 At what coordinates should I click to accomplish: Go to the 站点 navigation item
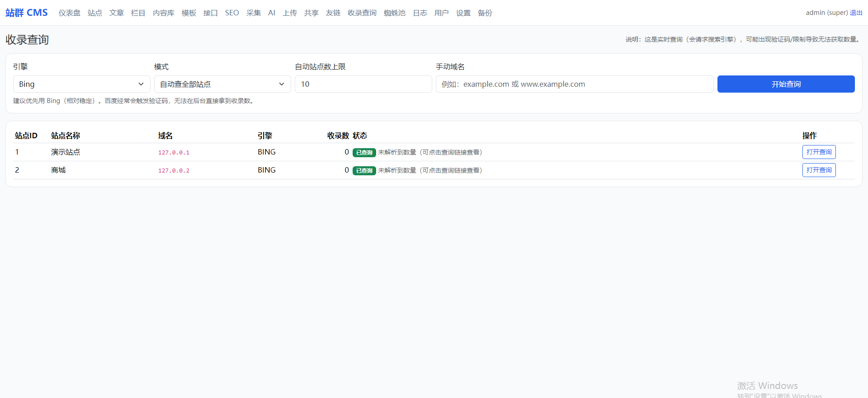point(95,13)
